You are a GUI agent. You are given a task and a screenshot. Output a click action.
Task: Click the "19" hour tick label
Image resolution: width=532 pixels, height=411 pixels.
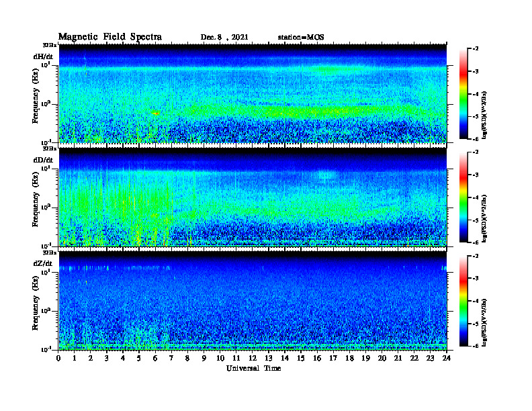point(365,358)
